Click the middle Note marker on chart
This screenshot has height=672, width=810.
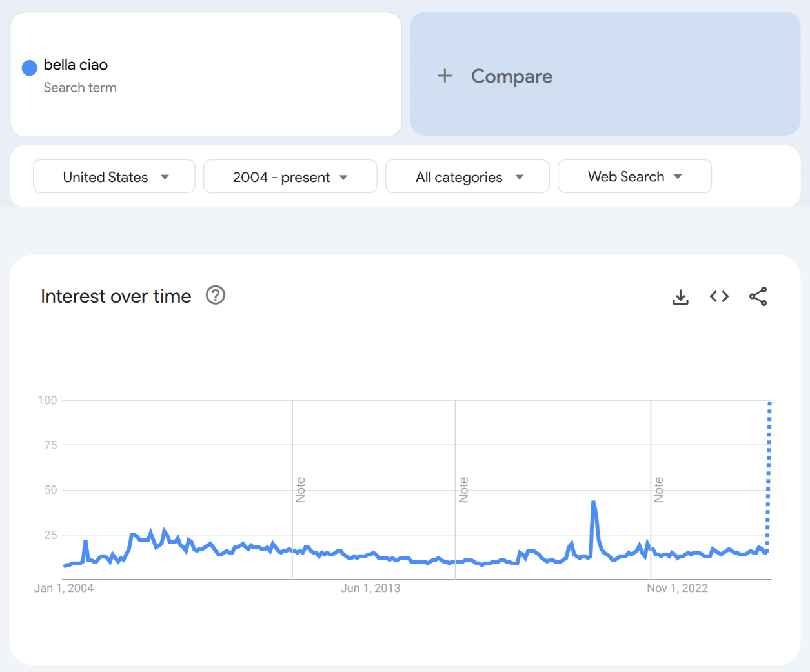click(x=463, y=490)
